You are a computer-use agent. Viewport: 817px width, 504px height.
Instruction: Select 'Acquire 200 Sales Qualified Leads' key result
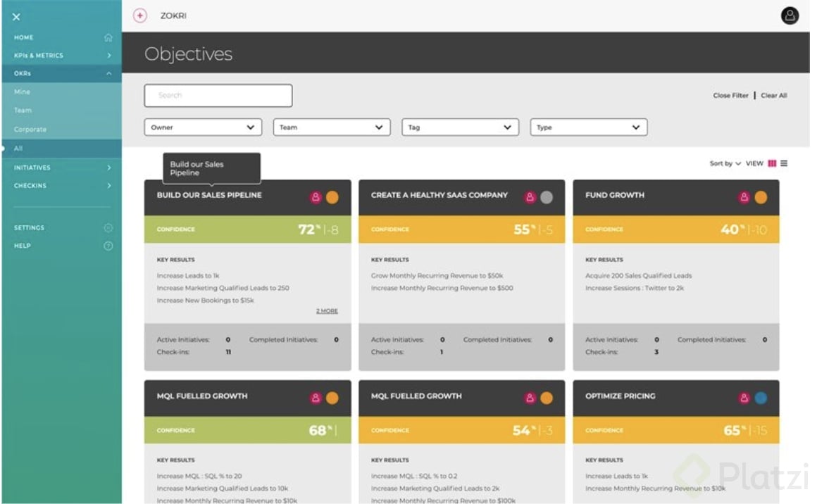(x=638, y=275)
